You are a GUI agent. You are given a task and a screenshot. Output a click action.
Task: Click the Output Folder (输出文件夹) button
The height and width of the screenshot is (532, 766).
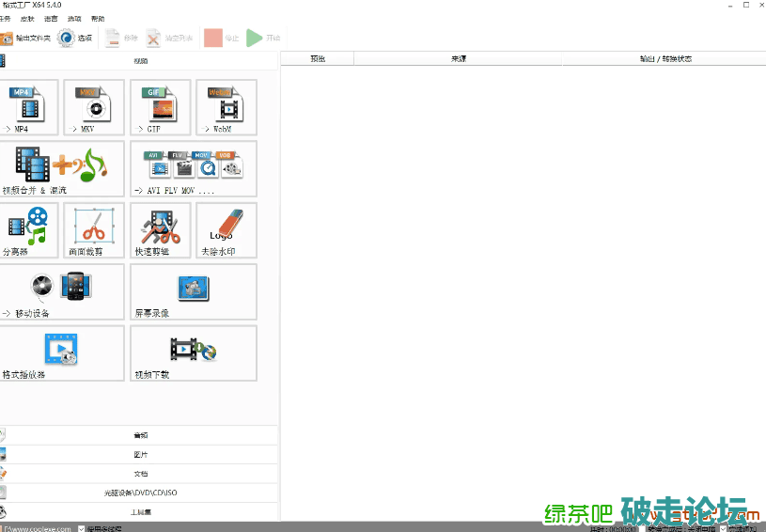tap(25, 39)
